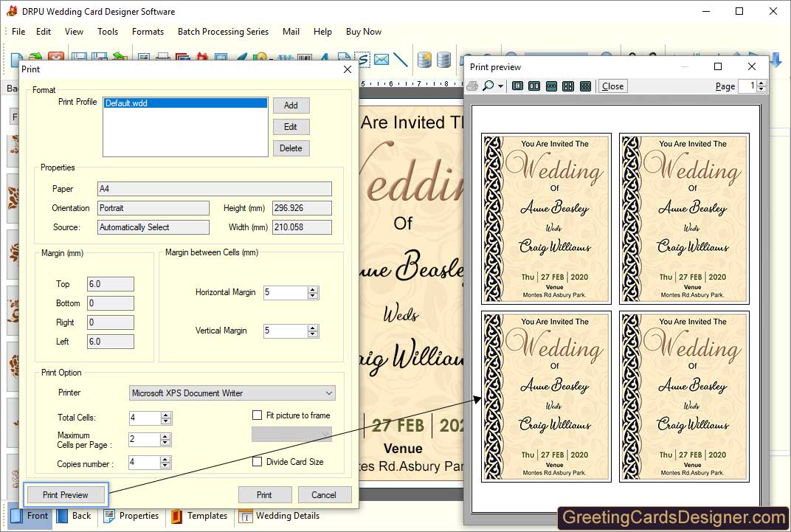Click the bottom-right card thumbnail in preview
Viewport: 791px width, 532px height.
(684, 396)
